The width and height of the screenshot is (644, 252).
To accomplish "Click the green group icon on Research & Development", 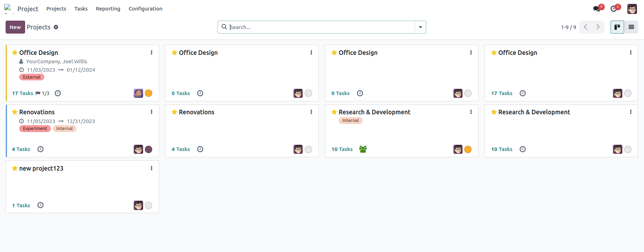I will 363,149.
